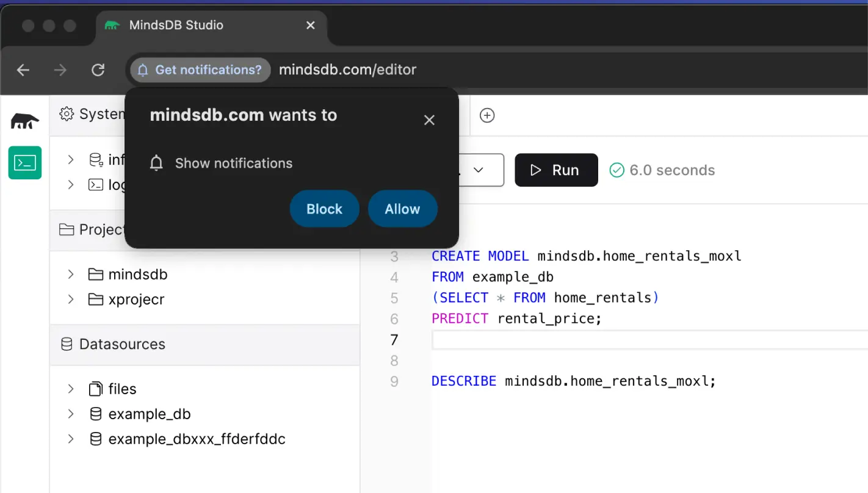Click the System gear icon
The height and width of the screenshot is (493, 868).
click(x=67, y=114)
